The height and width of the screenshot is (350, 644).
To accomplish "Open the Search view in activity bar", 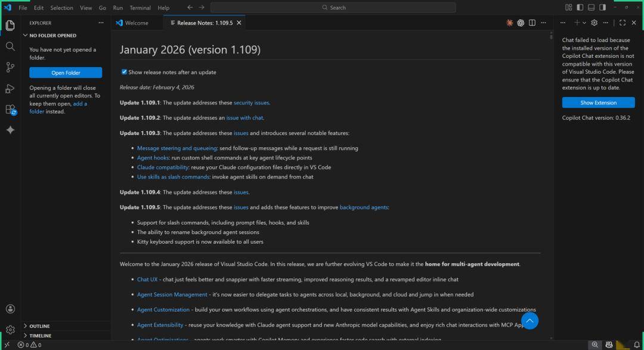I will (x=10, y=47).
